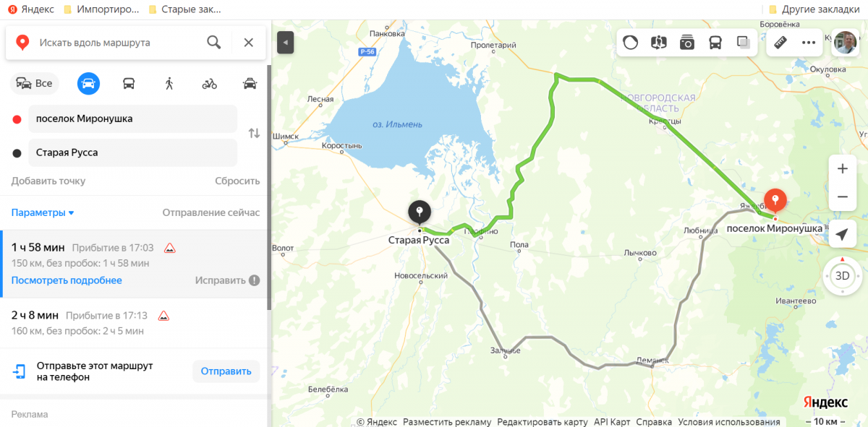Open Посмотреть подробнее route details link
The image size is (868, 427).
pyautogui.click(x=67, y=280)
